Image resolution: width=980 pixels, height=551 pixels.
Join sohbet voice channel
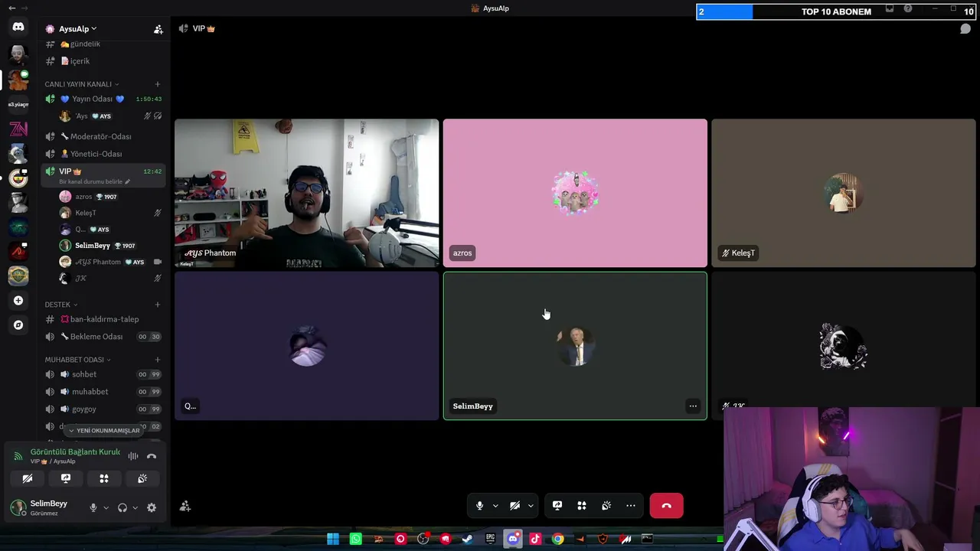[x=104, y=374]
